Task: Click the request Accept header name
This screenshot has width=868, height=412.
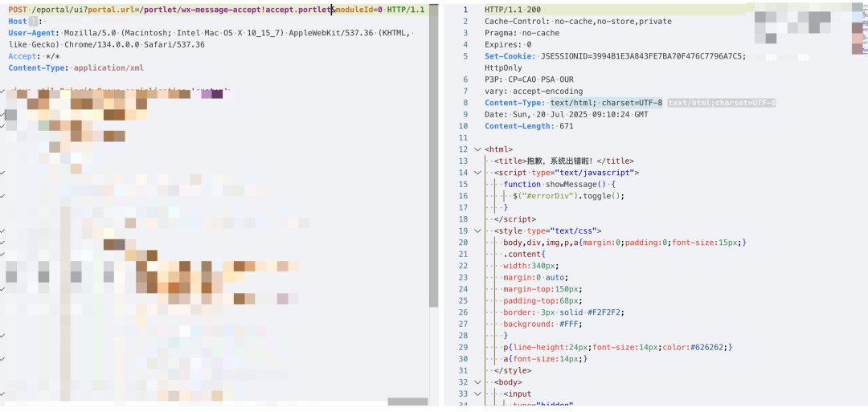Action: 23,56
